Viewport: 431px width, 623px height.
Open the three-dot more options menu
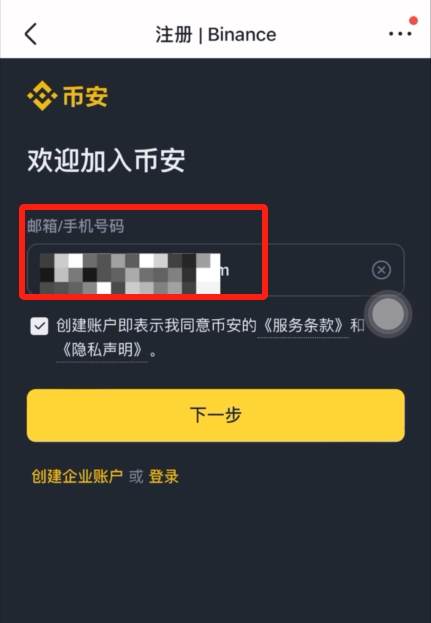[x=400, y=34]
